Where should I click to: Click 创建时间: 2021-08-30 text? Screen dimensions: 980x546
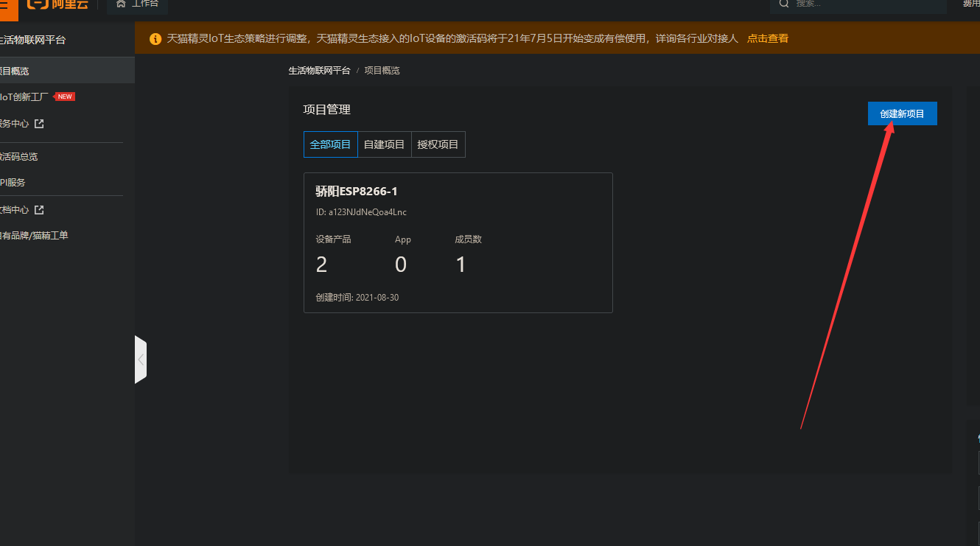[357, 298]
